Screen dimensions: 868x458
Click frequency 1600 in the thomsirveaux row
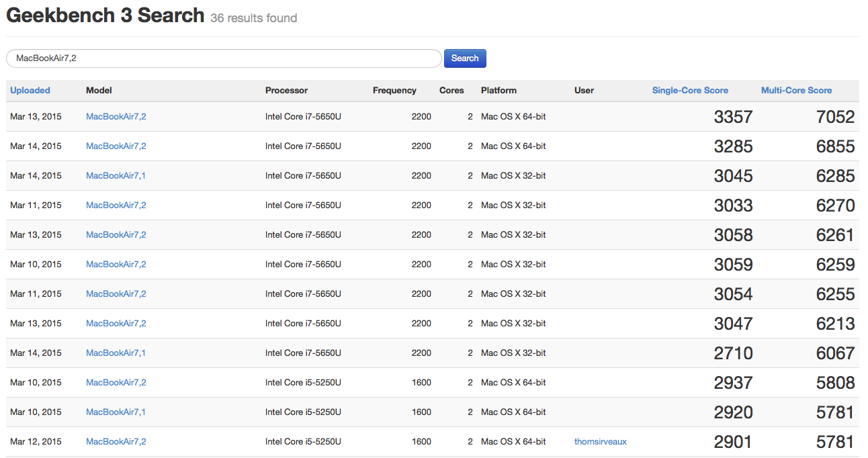(421, 441)
